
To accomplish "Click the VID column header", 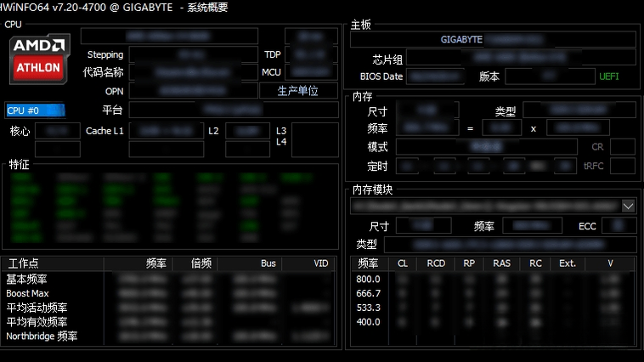I will click(x=308, y=263).
